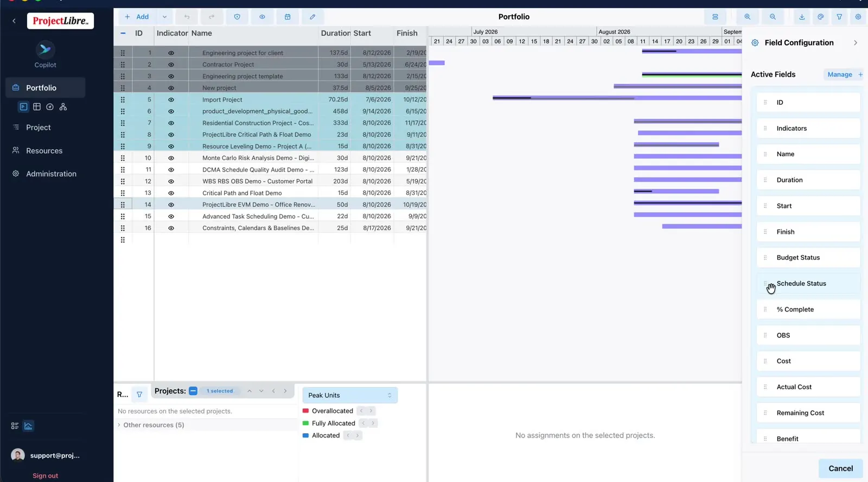Click the pencil edit icon in toolbar
Screen dimensions: 868x482
pyautogui.click(x=312, y=17)
